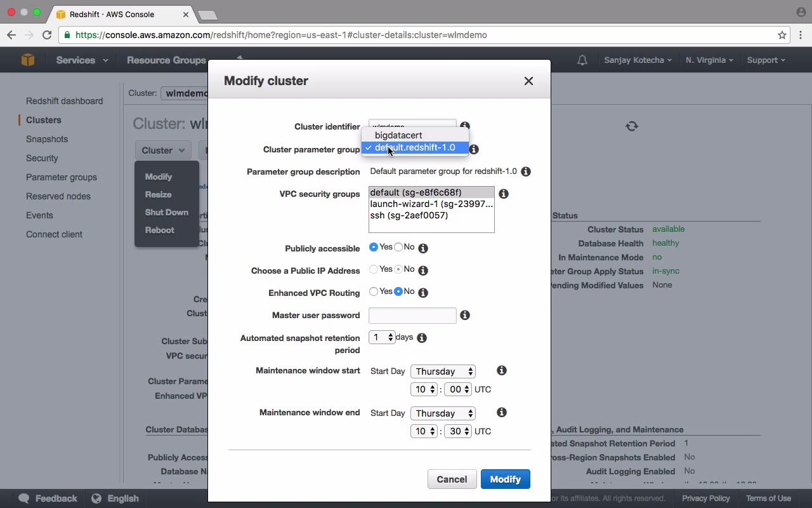Show info for Cluster parameter group
The width and height of the screenshot is (812, 508).
[x=474, y=149]
